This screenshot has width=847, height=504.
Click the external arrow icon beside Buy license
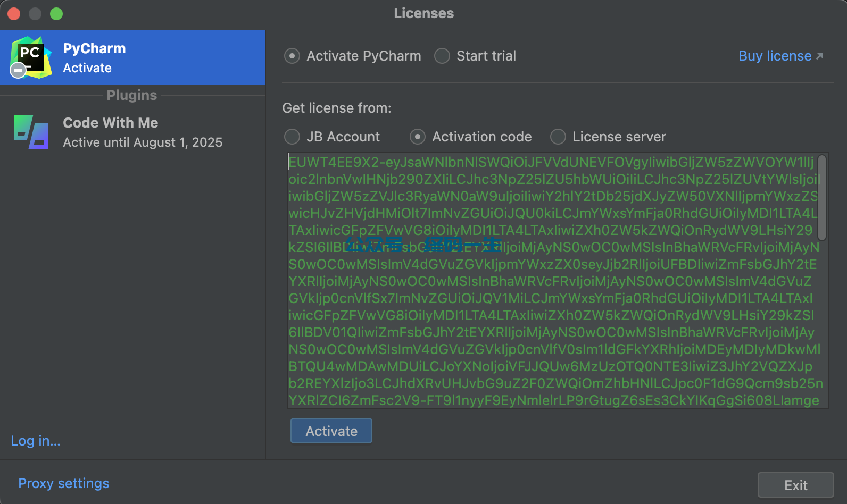(819, 56)
